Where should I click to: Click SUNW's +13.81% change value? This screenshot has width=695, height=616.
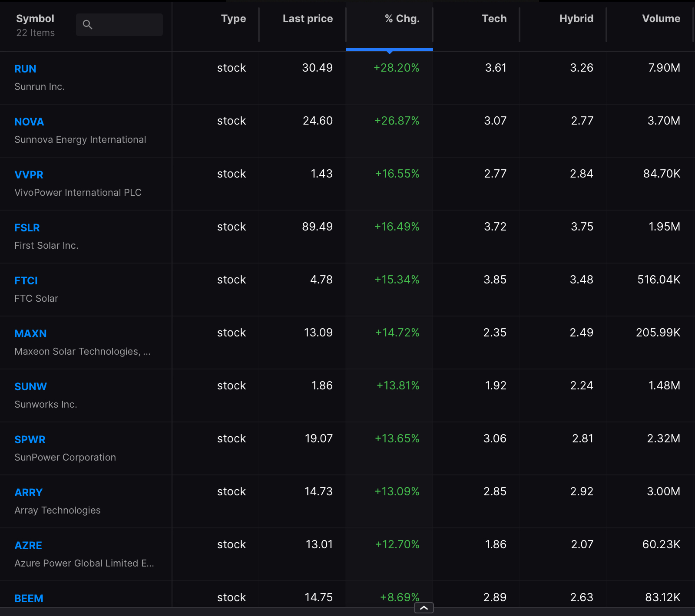coord(398,386)
